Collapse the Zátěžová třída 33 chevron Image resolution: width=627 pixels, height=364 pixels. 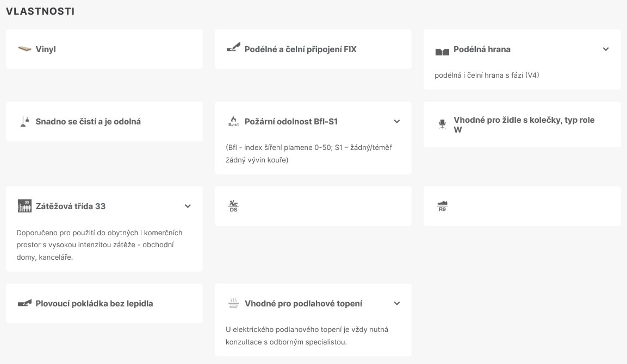pyautogui.click(x=188, y=206)
